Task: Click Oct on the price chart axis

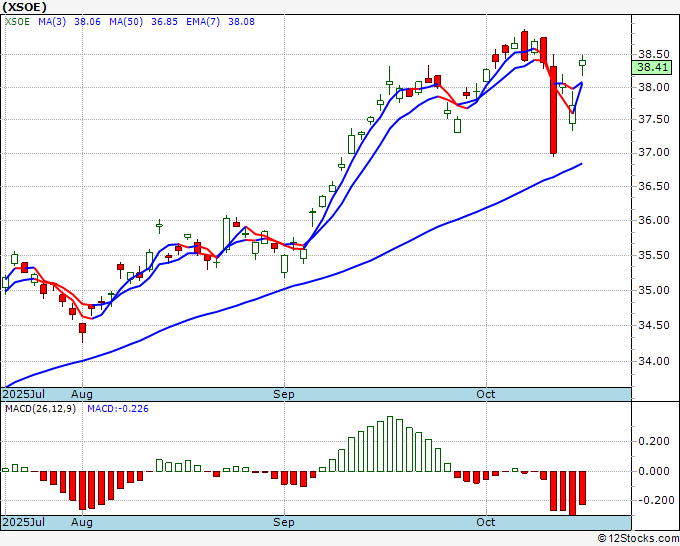Action: pyautogui.click(x=486, y=394)
